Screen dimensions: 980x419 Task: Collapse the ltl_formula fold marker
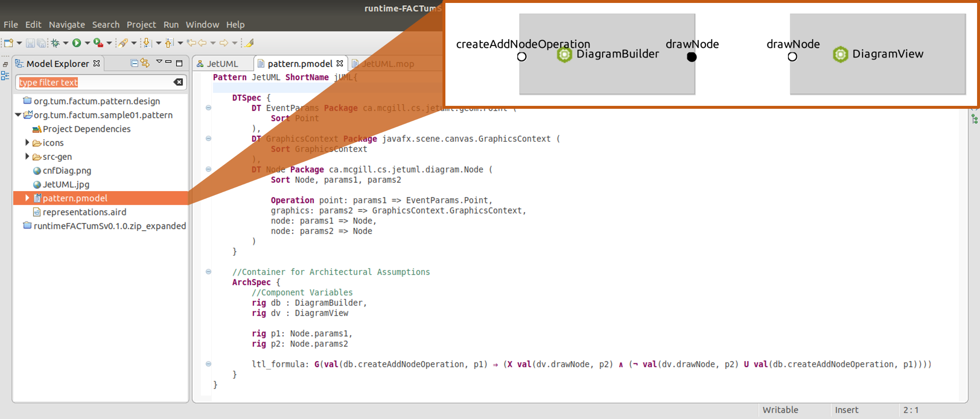[x=208, y=364]
